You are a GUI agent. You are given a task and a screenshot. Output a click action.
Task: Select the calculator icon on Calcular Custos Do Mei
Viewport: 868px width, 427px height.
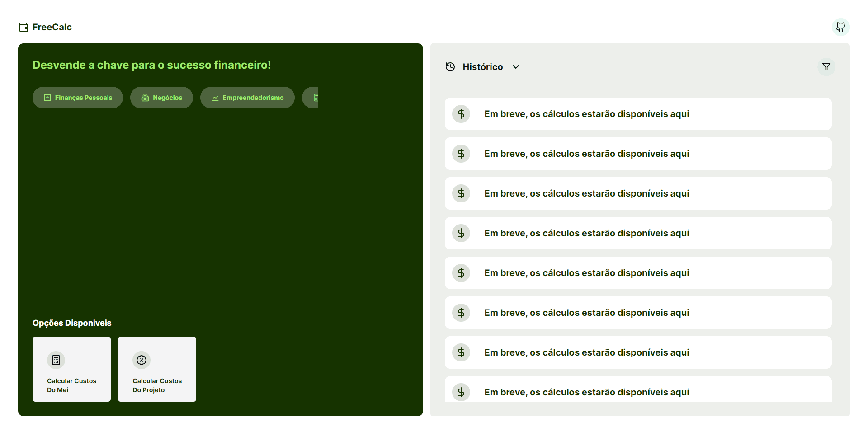click(x=56, y=360)
